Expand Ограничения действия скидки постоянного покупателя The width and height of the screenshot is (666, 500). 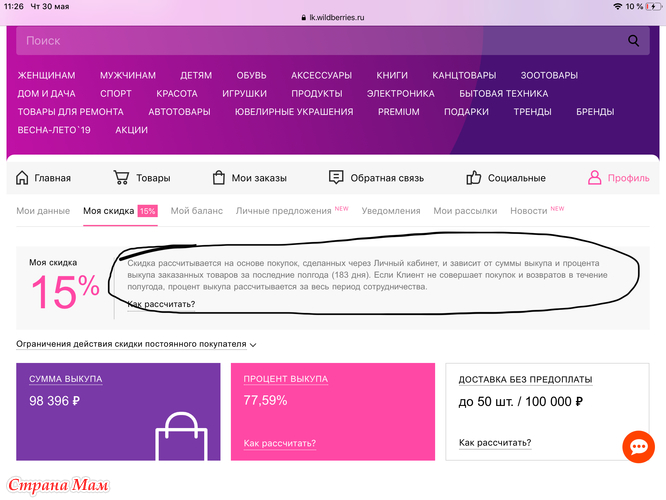coord(136,344)
